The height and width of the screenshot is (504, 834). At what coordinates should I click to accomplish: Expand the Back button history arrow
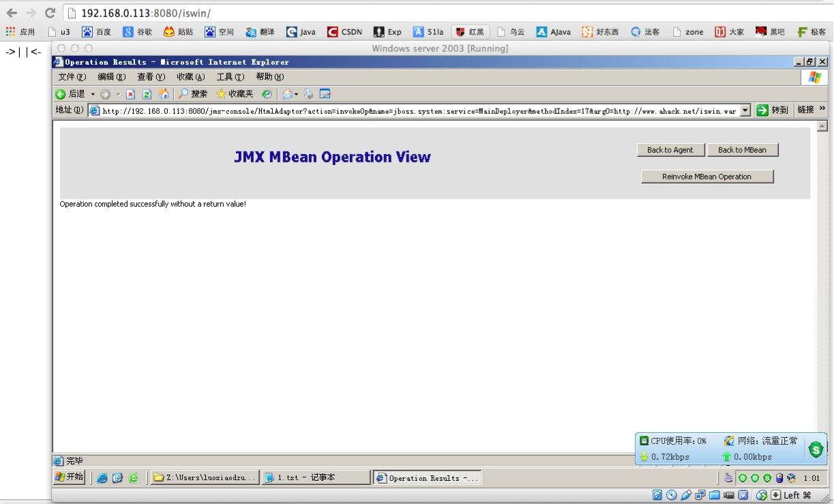93,94
